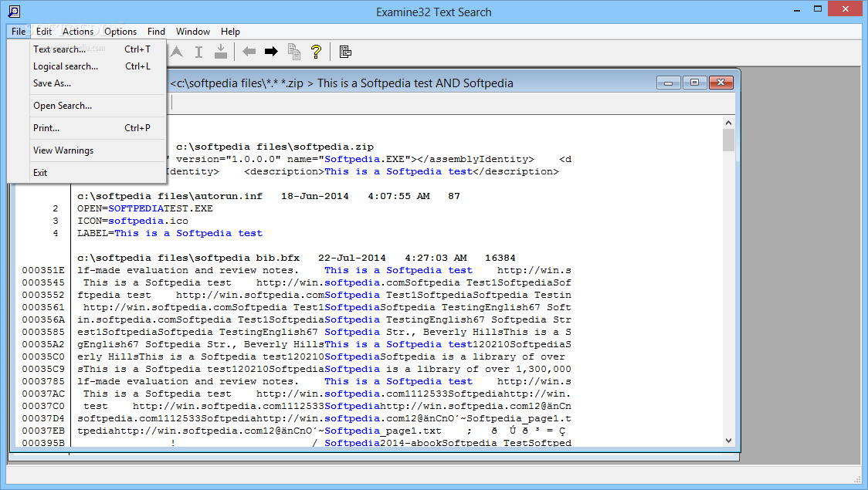Screen dimensions: 868x490
Task: Open the File menu
Action: click(19, 32)
